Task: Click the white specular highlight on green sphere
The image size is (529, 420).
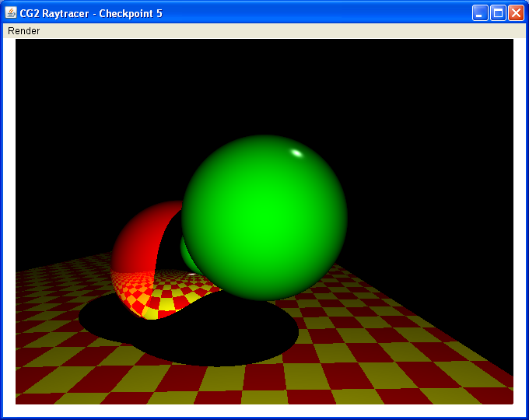Action: 296,152
